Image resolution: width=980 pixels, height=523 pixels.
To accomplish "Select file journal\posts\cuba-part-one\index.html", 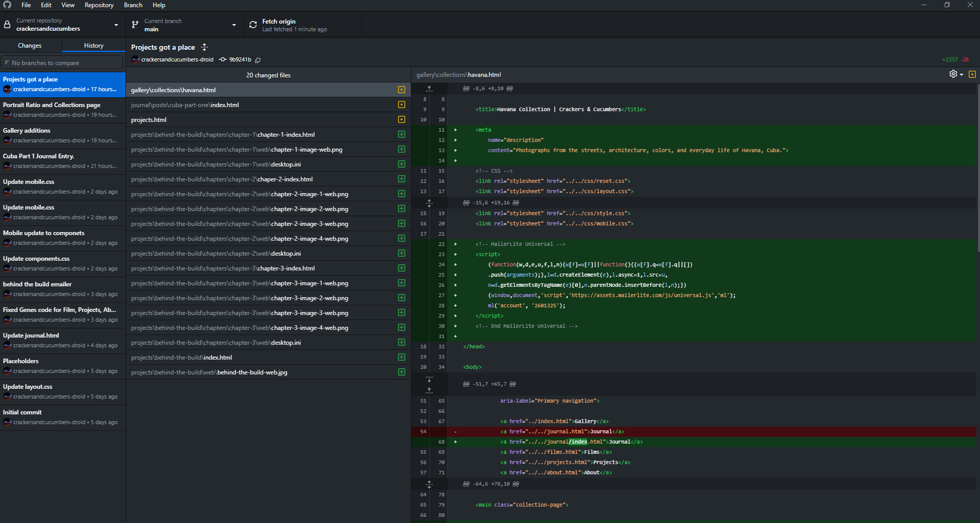I will point(268,104).
